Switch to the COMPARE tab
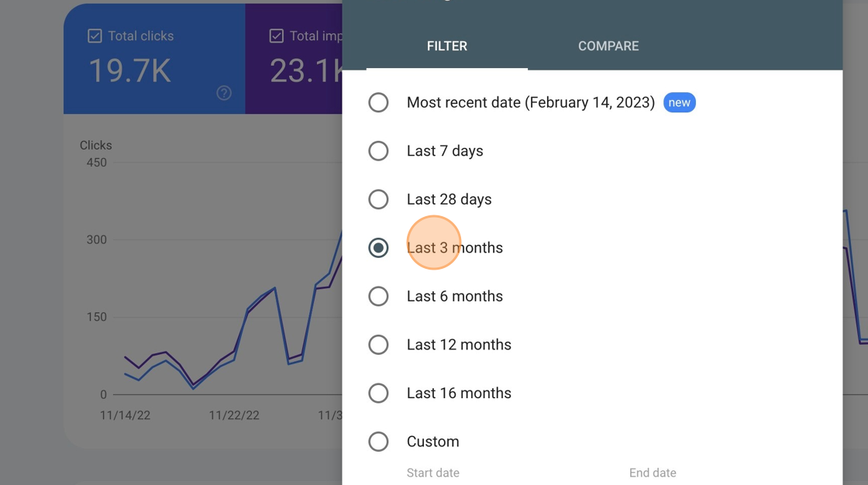This screenshot has width=868, height=485. point(608,46)
